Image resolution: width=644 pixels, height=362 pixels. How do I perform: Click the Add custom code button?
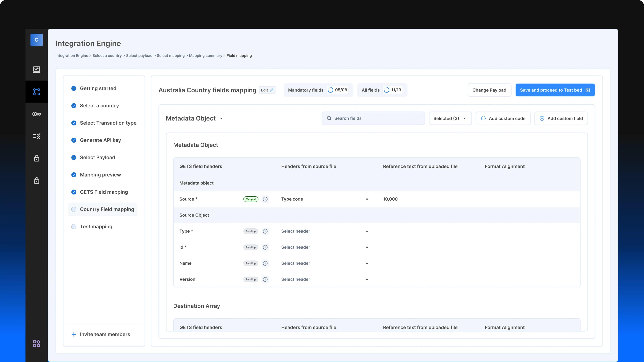[x=503, y=118]
